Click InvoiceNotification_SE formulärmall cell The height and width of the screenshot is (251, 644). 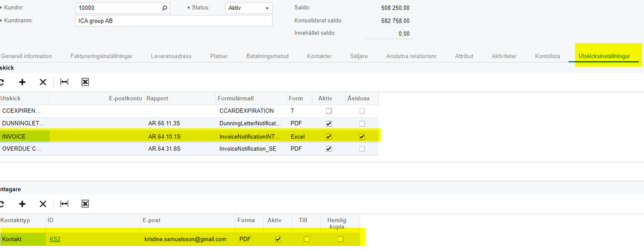point(248,149)
